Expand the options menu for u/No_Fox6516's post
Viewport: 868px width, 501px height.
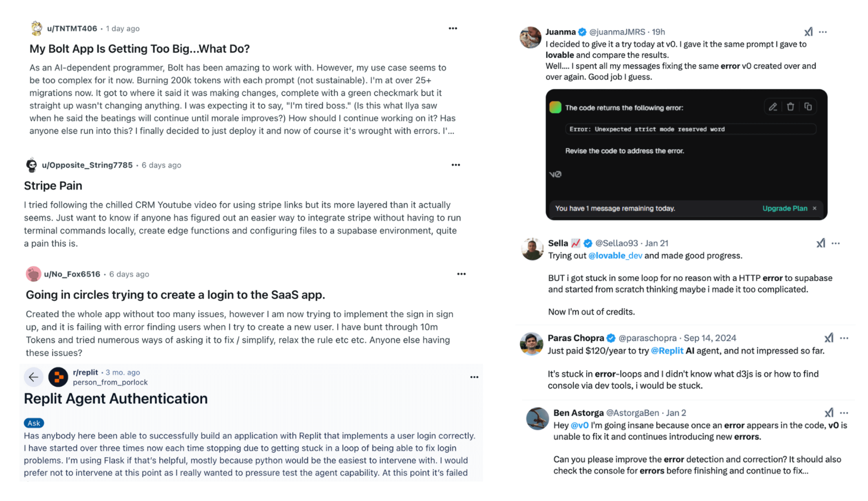461,274
